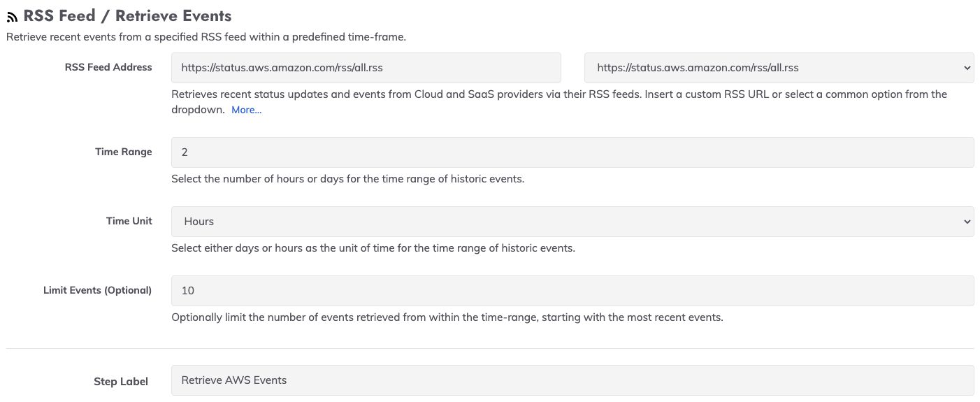The width and height of the screenshot is (980, 402).
Task: Click the Limit Events (Optional) label
Action: (x=97, y=290)
